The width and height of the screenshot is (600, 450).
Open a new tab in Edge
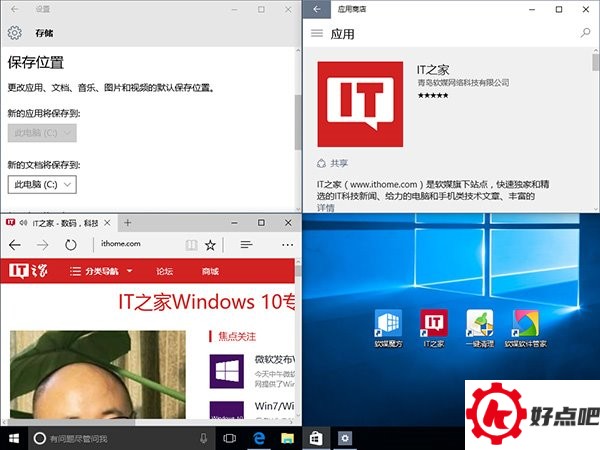pyautogui.click(x=128, y=222)
